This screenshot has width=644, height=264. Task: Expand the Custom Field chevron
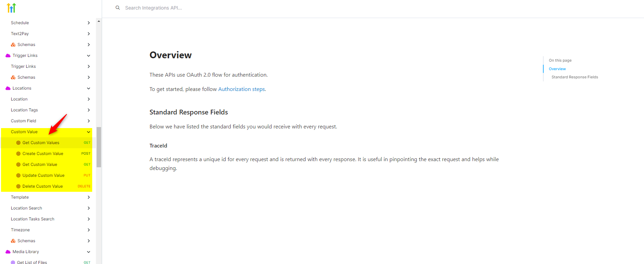click(88, 121)
